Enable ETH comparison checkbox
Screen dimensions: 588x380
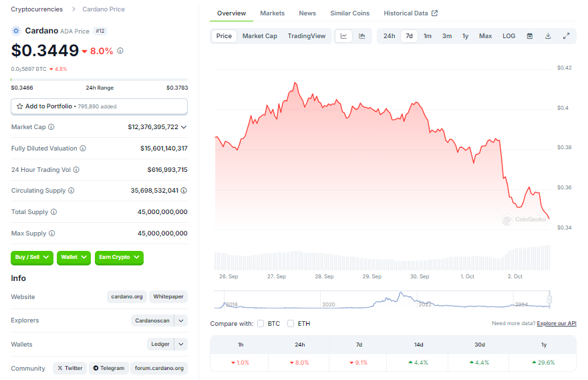[291, 324]
